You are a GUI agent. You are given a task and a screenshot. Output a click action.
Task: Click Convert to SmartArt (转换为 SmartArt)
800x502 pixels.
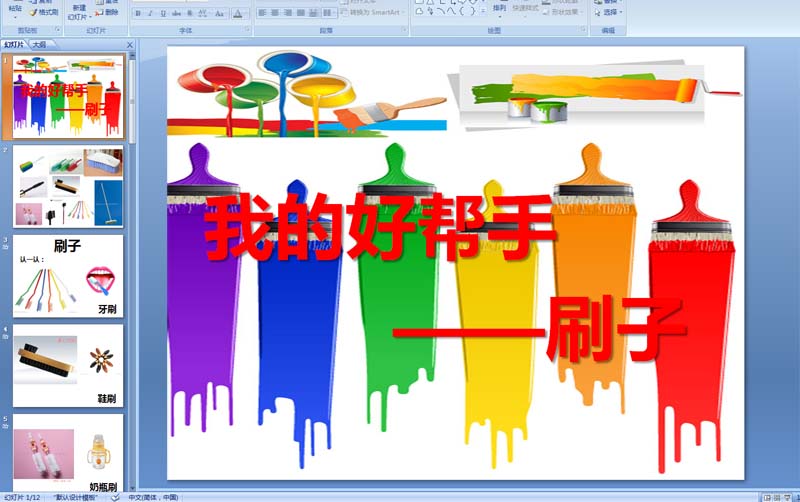tap(374, 12)
